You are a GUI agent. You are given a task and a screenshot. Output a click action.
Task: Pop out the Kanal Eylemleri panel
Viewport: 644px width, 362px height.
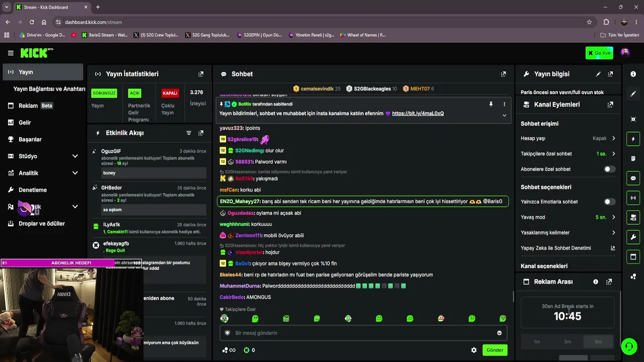pos(610,105)
